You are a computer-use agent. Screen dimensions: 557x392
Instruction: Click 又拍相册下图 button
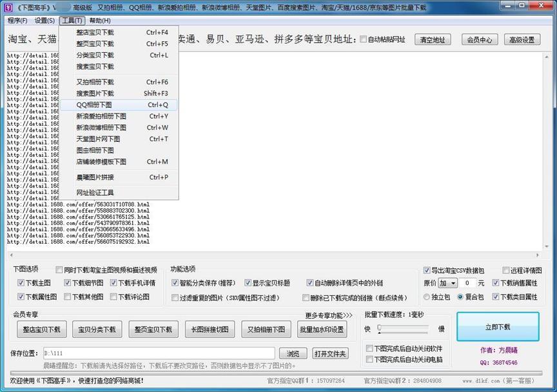pyautogui.click(x=266, y=329)
